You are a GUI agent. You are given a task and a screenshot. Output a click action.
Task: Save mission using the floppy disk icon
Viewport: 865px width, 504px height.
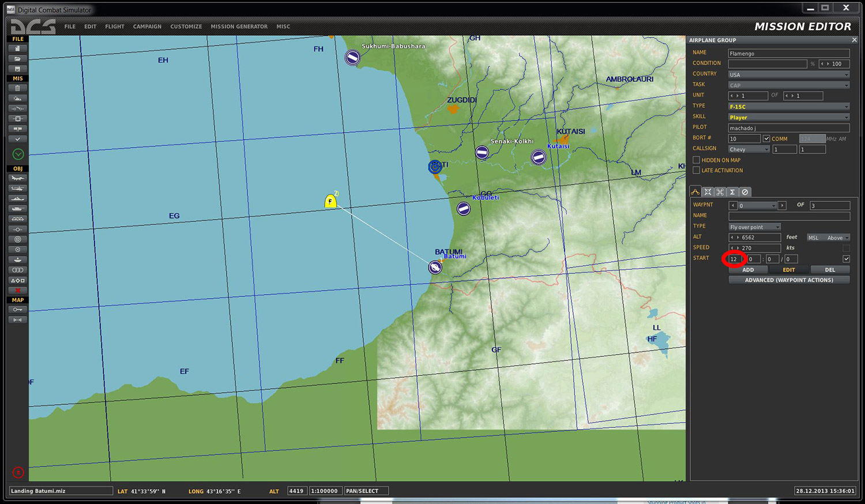(17, 69)
